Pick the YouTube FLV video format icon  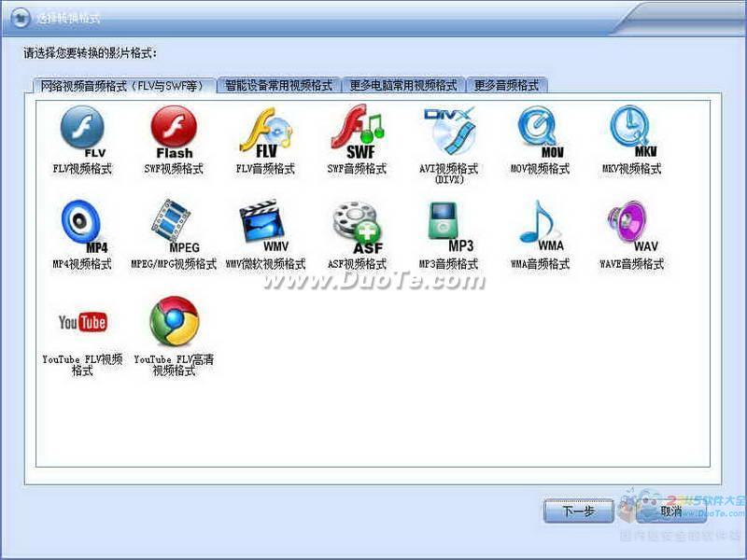[82, 322]
